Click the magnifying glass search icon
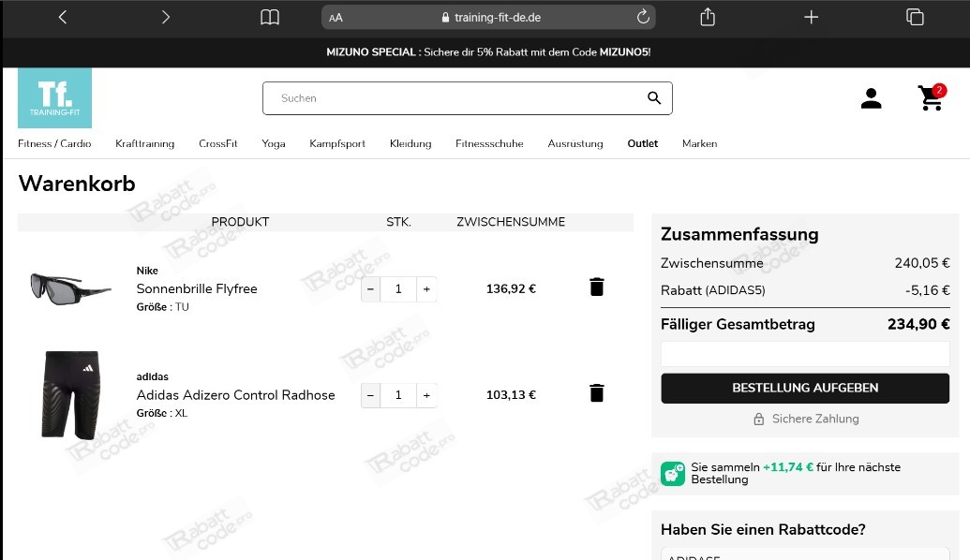 [654, 97]
